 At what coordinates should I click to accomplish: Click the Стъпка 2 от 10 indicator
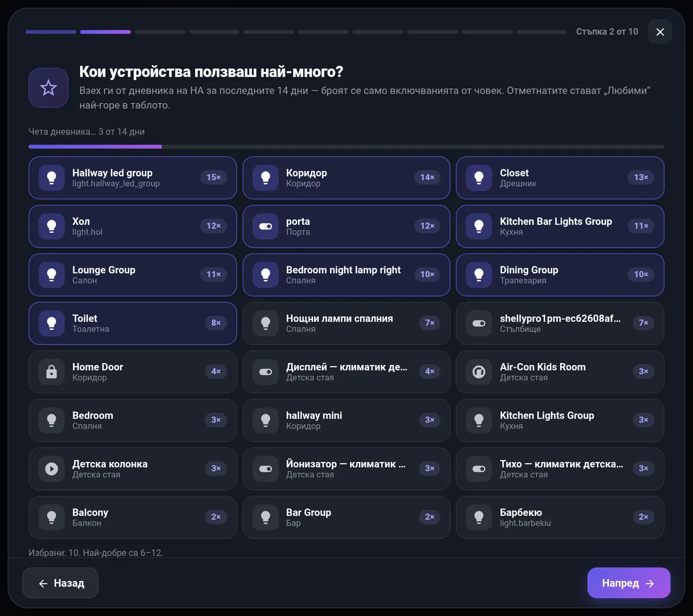[x=607, y=32]
